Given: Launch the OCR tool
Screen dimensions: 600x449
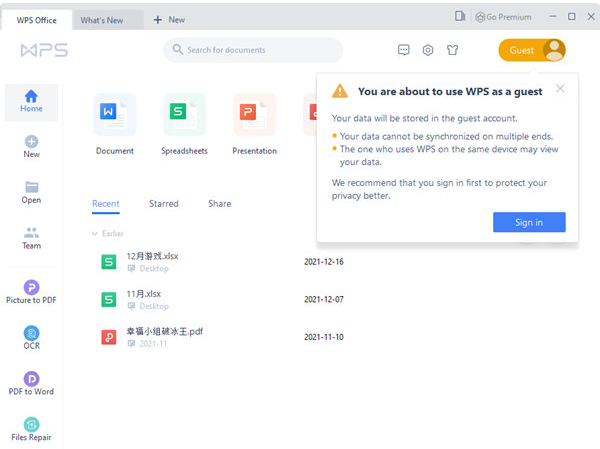Looking at the screenshot, I should pos(31,338).
